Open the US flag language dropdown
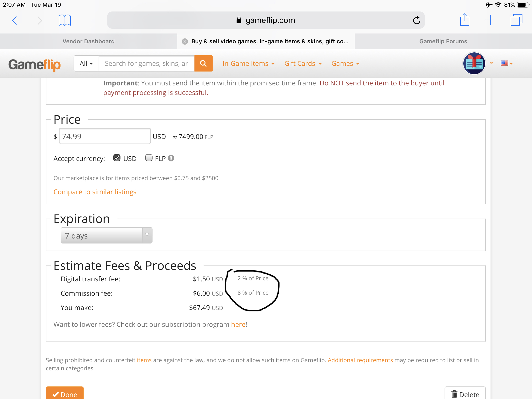 pyautogui.click(x=506, y=63)
